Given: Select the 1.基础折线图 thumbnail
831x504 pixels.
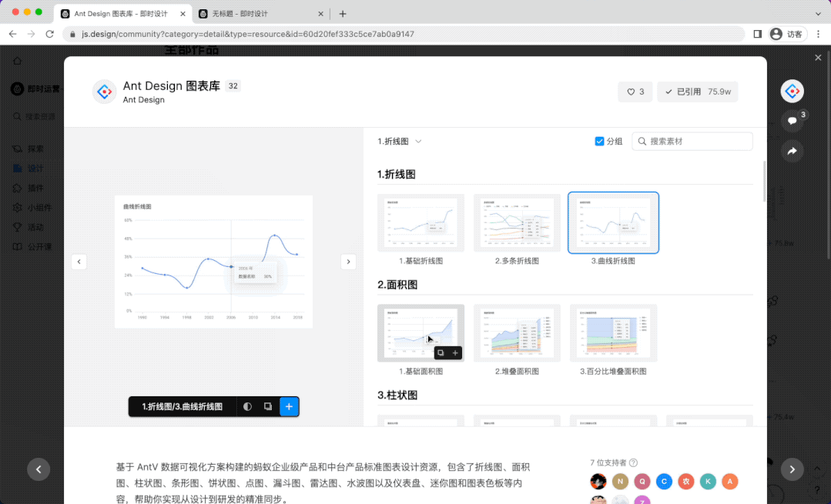Looking at the screenshot, I should pos(421,223).
